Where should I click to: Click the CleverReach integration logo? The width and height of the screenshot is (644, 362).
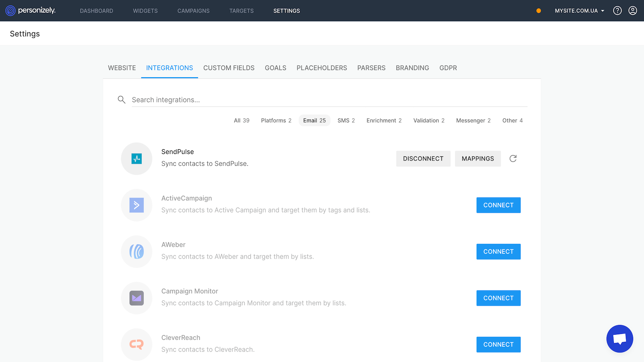[x=136, y=344]
